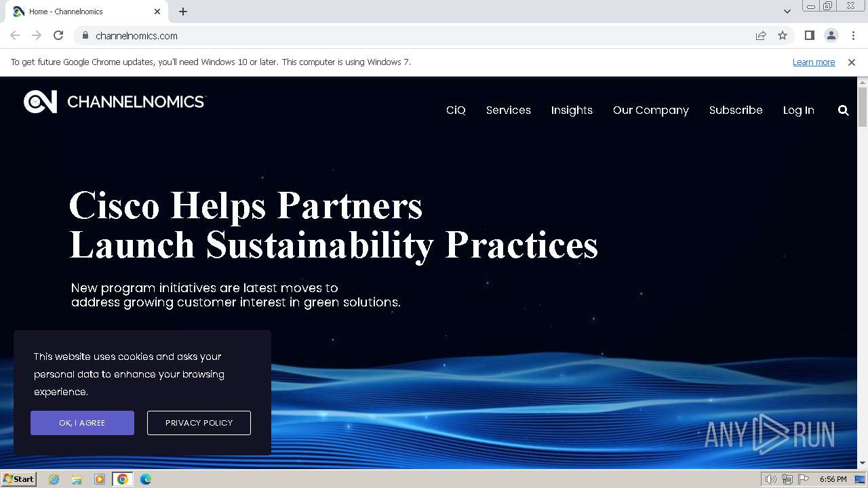Click the page vertical scrollbar thumb
The image size is (868, 488).
[x=863, y=107]
